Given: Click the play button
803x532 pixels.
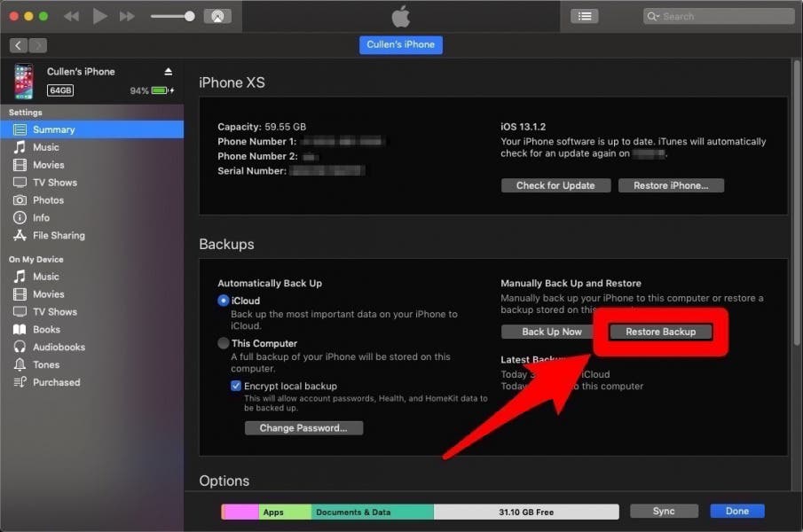Looking at the screenshot, I should point(100,16).
